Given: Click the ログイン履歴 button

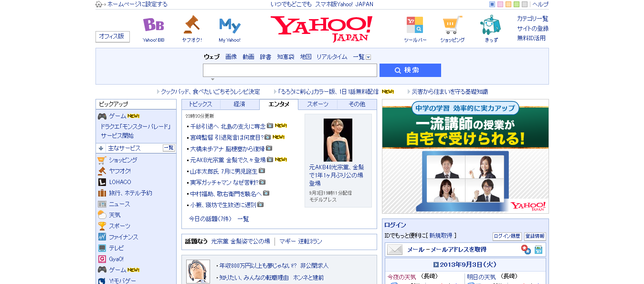Looking at the screenshot, I should (507, 236).
